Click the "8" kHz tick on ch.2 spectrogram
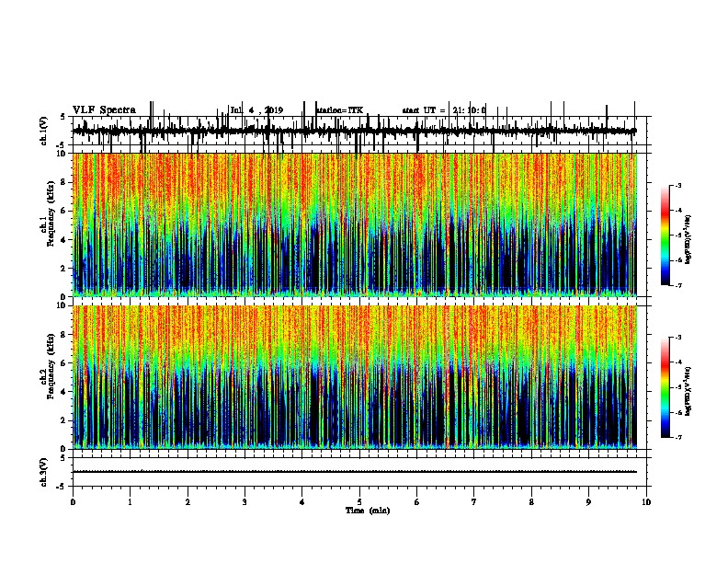728x563 pixels. 64,335
